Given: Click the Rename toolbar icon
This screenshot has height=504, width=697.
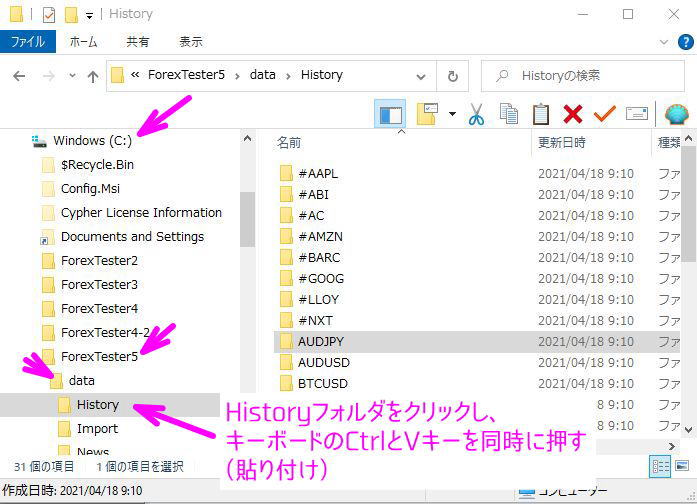Looking at the screenshot, I should click(637, 114).
